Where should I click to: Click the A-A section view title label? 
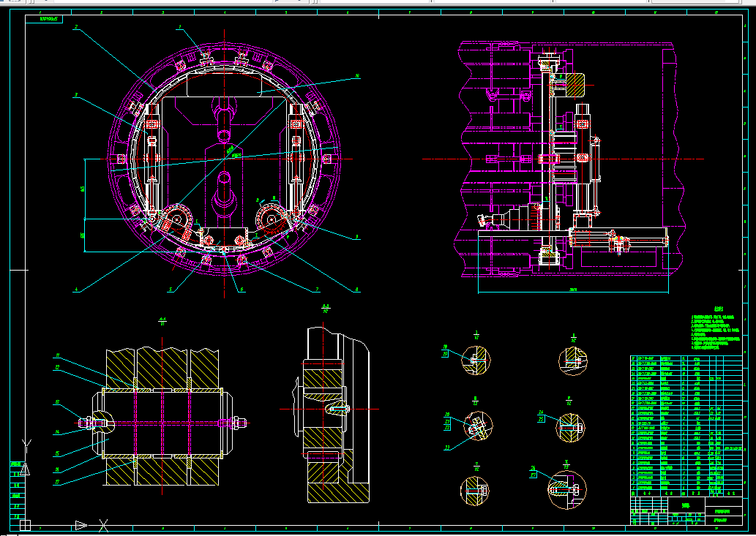coord(162,321)
